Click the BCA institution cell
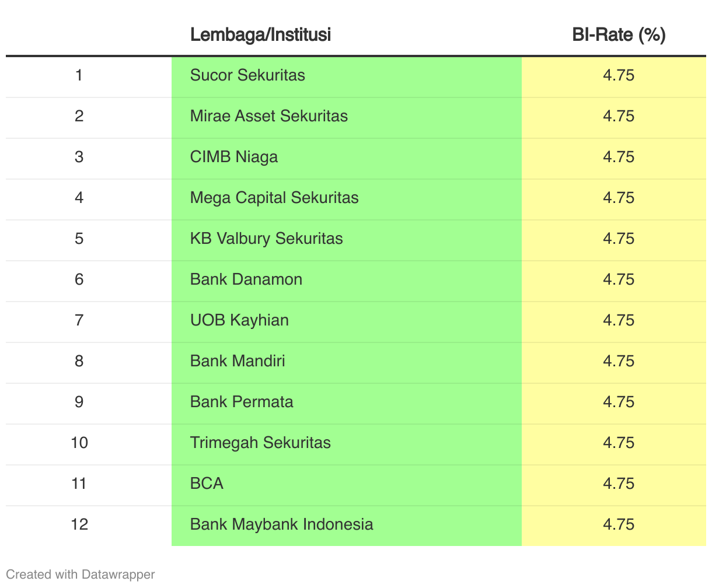Screen dimensions: 712x588 (x=207, y=484)
